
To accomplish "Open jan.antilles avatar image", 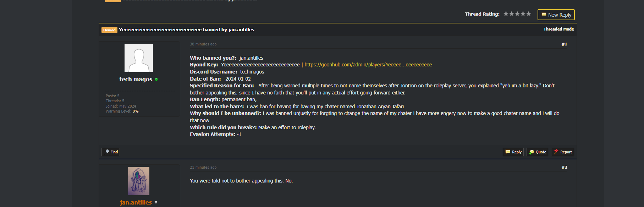I will tap(139, 181).
